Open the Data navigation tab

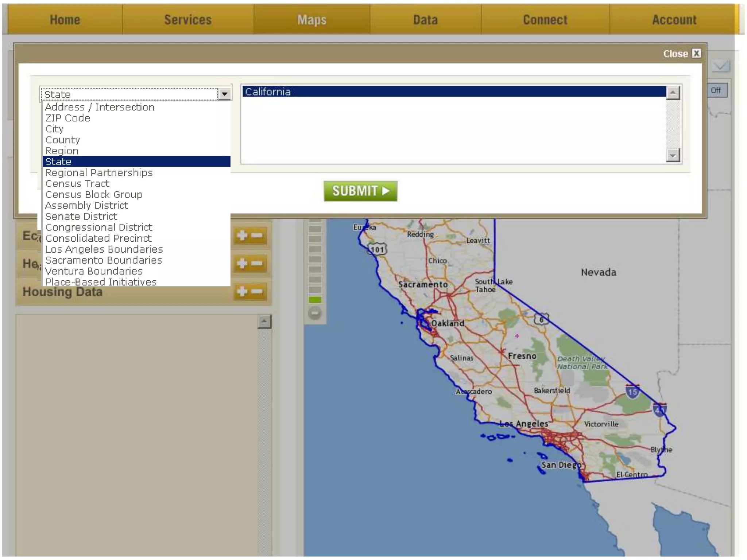tap(425, 20)
